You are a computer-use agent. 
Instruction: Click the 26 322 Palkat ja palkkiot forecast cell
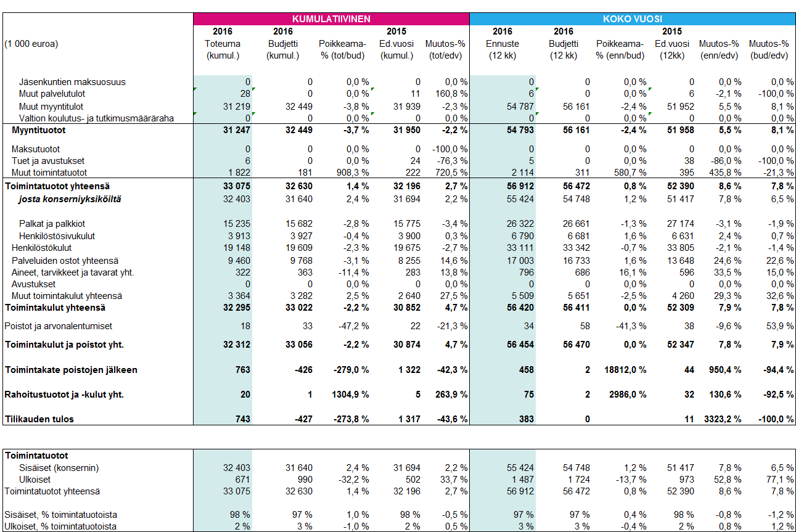[x=520, y=224]
